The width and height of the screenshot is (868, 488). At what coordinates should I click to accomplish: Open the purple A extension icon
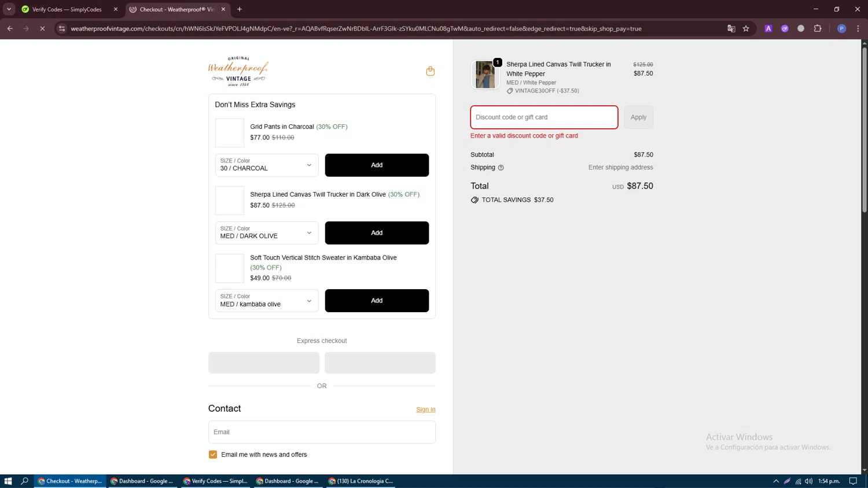click(x=768, y=28)
